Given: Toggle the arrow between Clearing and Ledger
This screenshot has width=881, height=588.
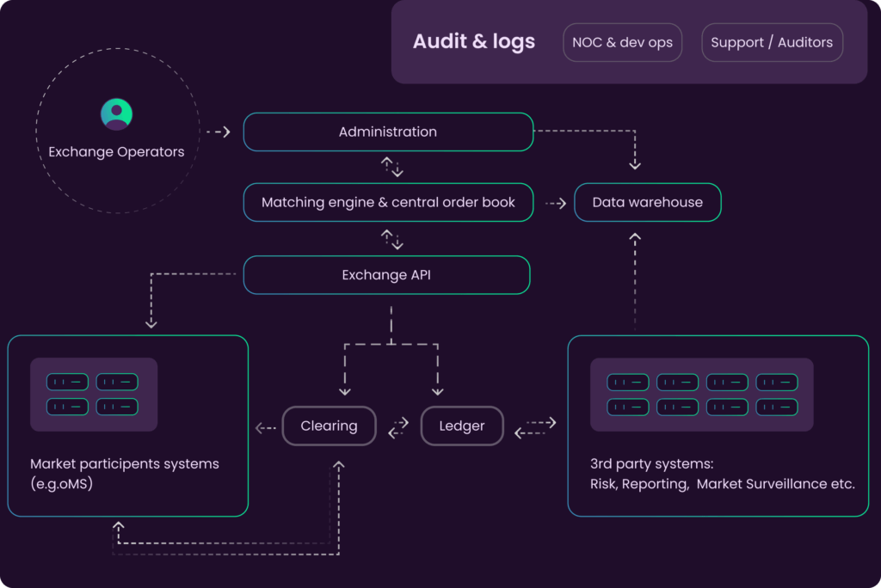Looking at the screenshot, I should 397,426.
